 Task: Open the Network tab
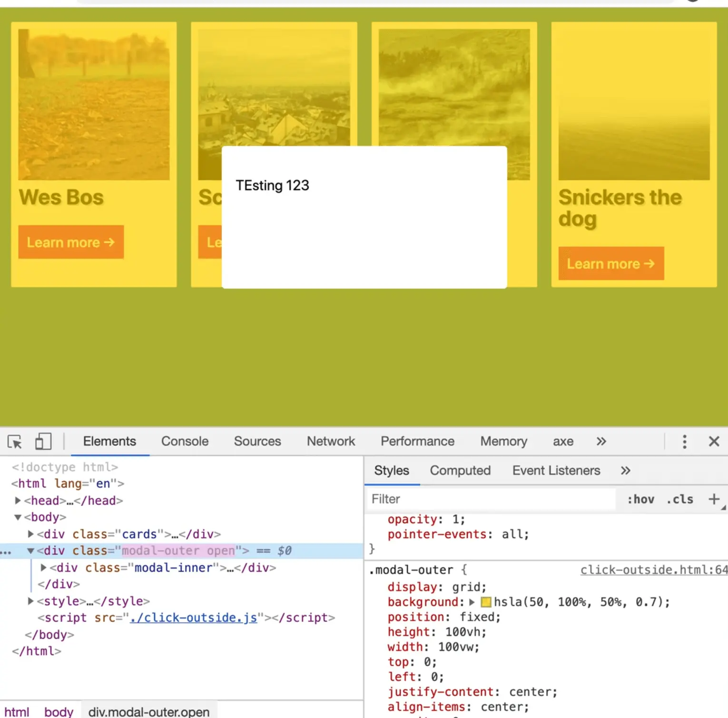(x=331, y=442)
